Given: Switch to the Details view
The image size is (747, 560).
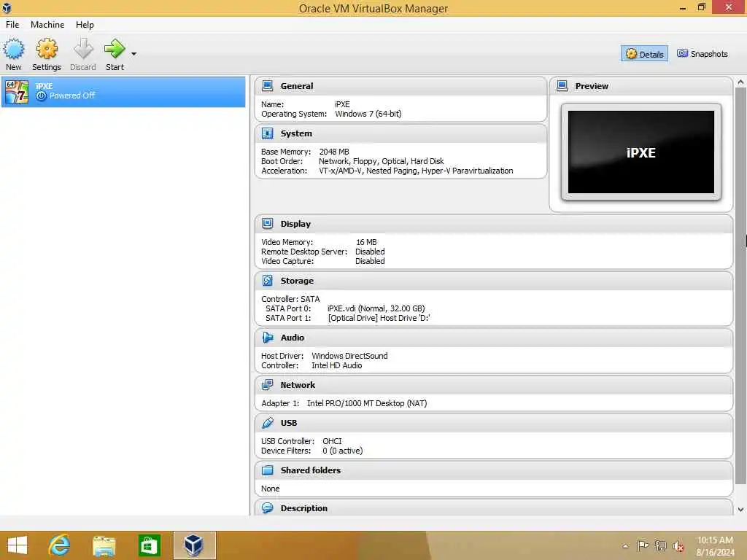Looking at the screenshot, I should 644,54.
